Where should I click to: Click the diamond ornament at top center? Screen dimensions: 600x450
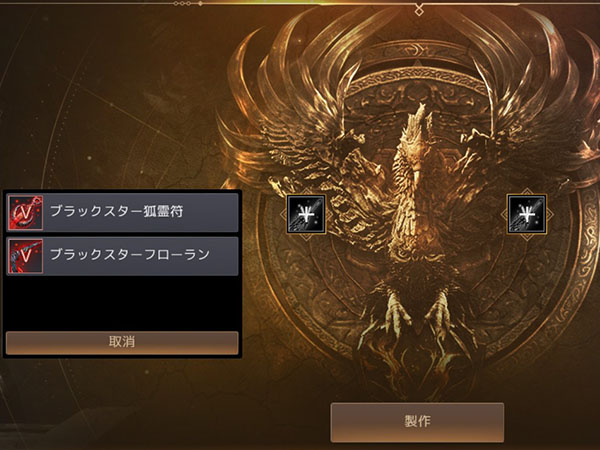(x=419, y=10)
